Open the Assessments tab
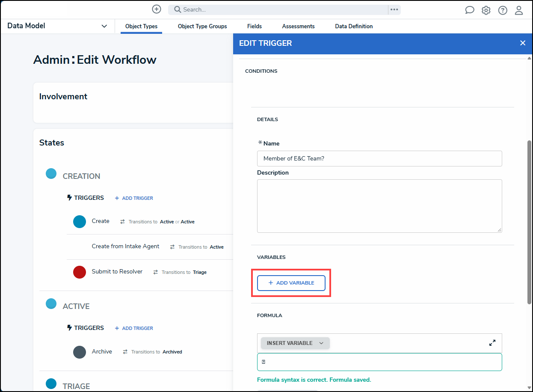The width and height of the screenshot is (533, 392). point(299,26)
